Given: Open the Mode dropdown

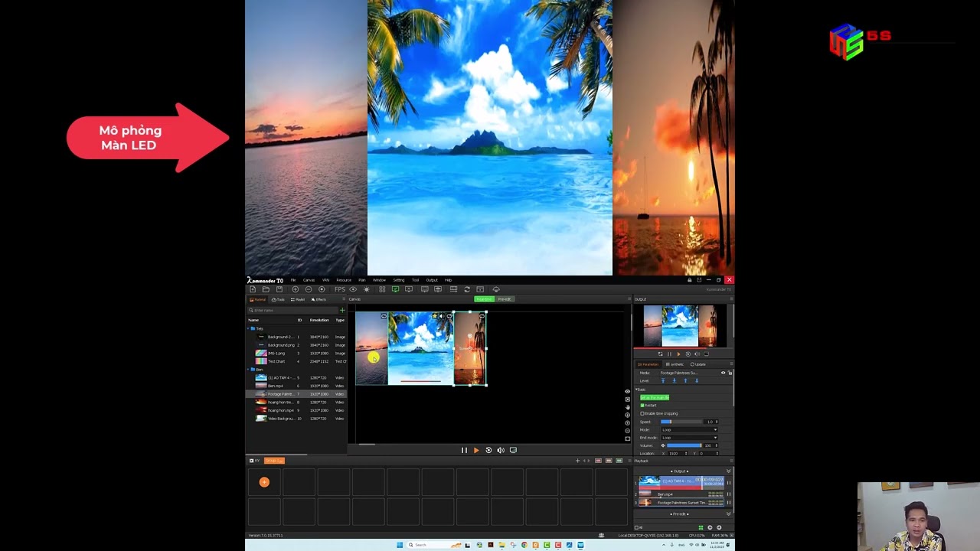Looking at the screenshot, I should click(x=689, y=430).
